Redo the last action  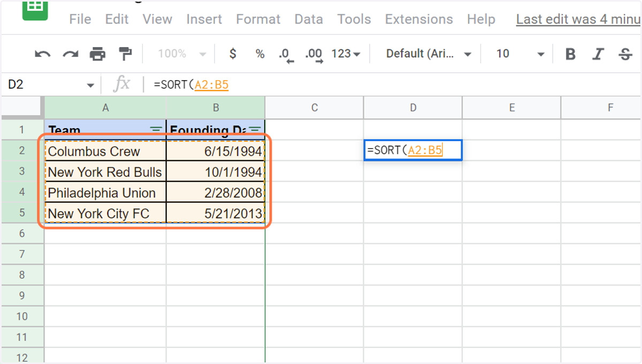tap(70, 53)
